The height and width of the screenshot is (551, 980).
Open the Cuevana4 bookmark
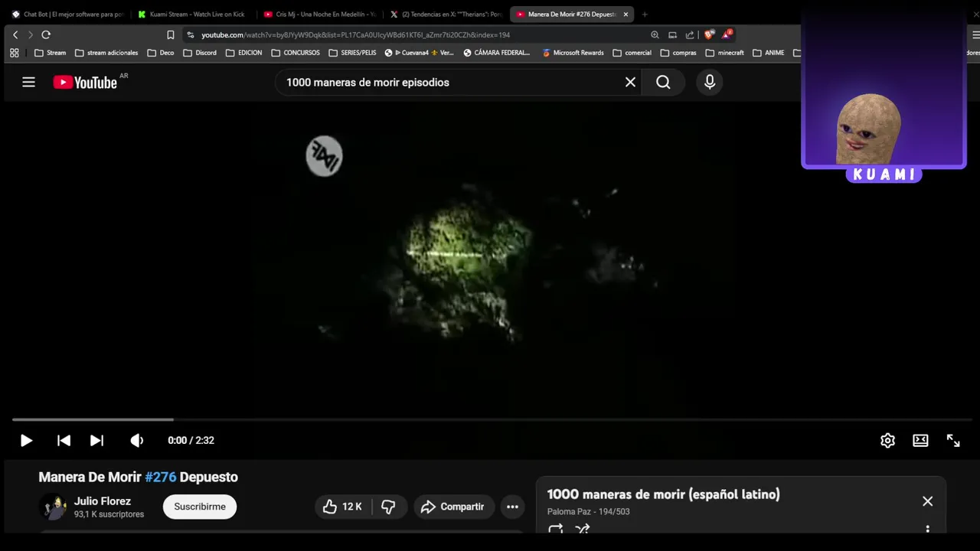(420, 53)
